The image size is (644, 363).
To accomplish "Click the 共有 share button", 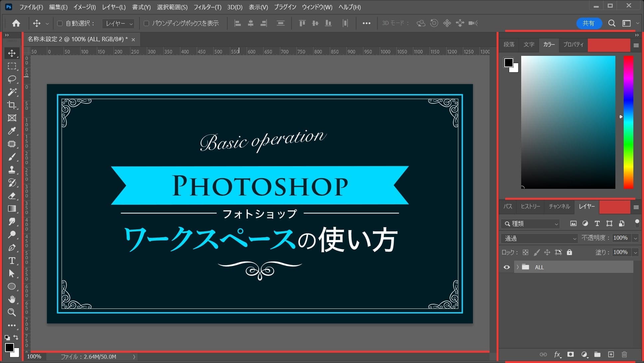I will pyautogui.click(x=589, y=23).
